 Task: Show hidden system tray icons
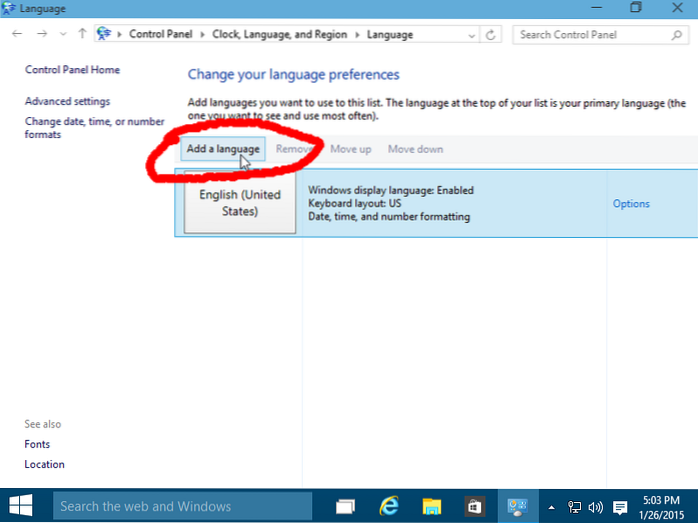(551, 506)
